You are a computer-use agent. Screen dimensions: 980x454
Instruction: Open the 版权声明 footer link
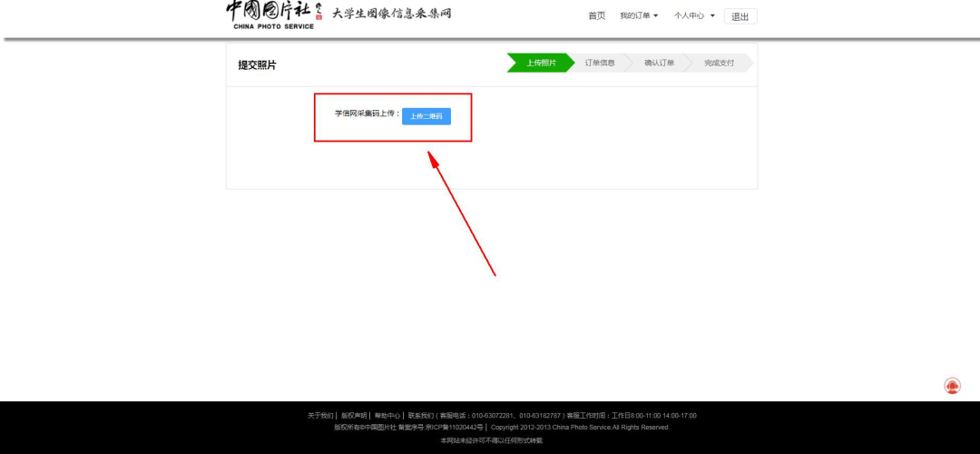tap(354, 416)
